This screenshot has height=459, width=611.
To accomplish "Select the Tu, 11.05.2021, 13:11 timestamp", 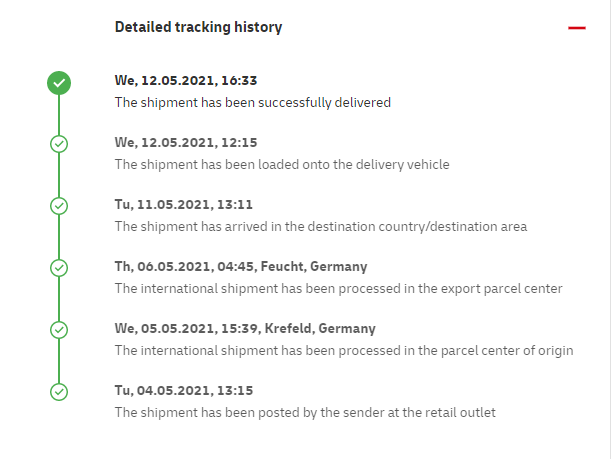I will [x=184, y=205].
